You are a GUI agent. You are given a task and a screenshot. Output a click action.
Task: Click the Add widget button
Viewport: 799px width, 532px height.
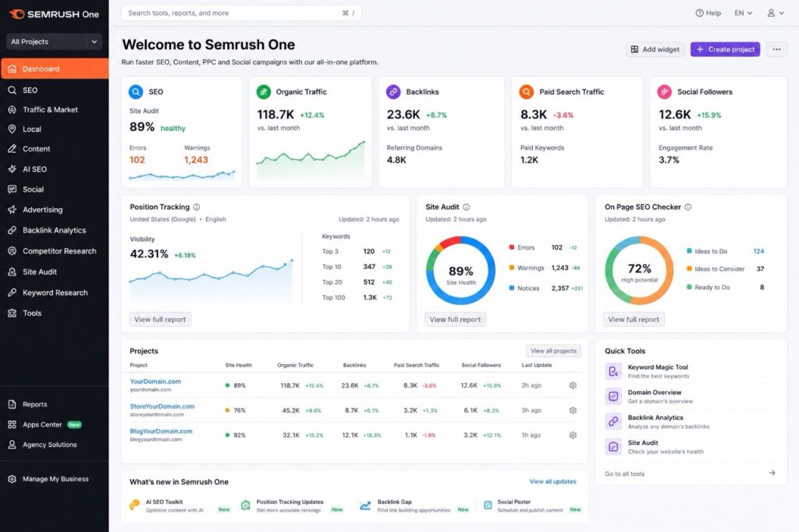click(655, 49)
